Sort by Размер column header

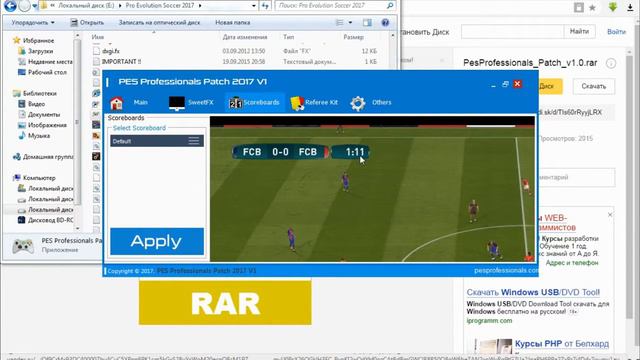click(353, 37)
